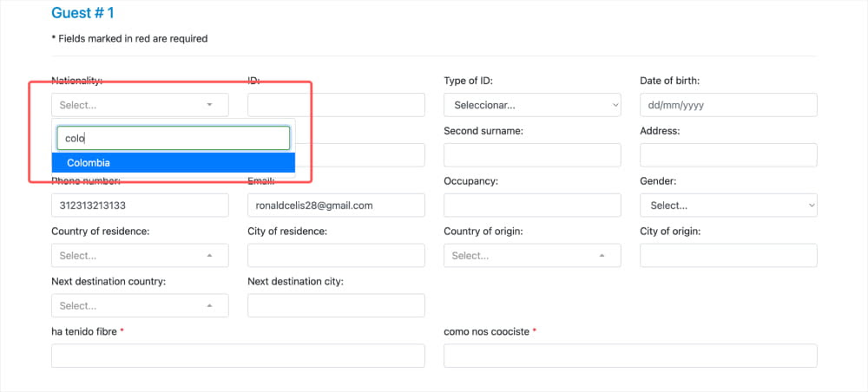Image resolution: width=868 pixels, height=392 pixels.
Task: Open the Nationality Select dropdown
Action: pos(140,104)
